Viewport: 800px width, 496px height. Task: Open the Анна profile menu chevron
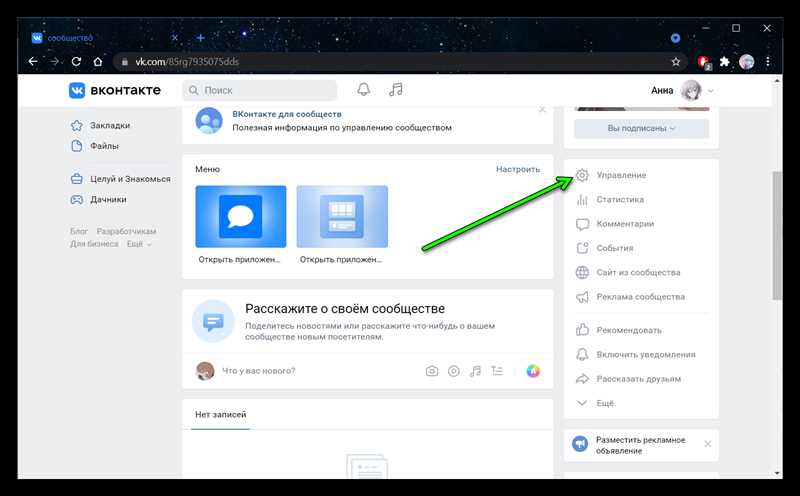click(711, 91)
